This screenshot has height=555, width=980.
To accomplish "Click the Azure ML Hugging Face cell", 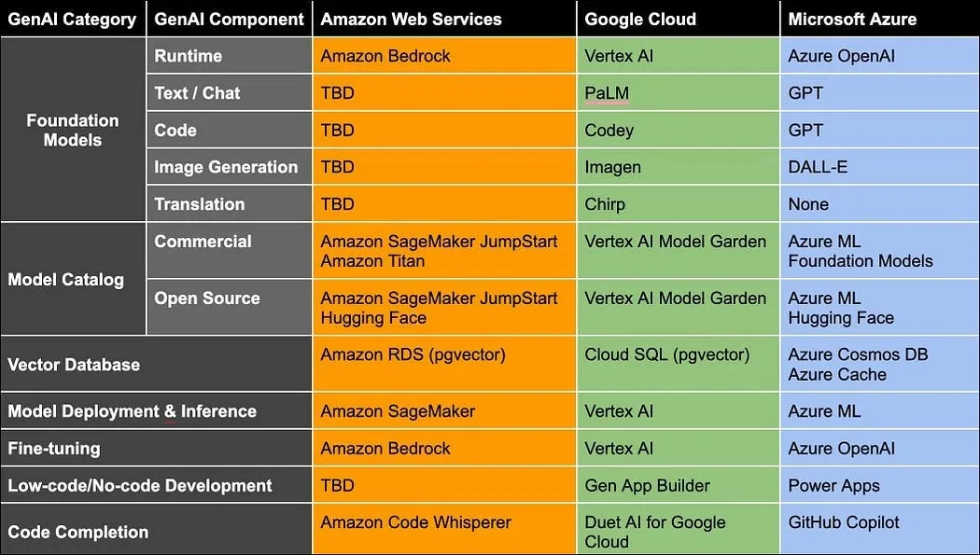I will pyautogui.click(x=880, y=307).
